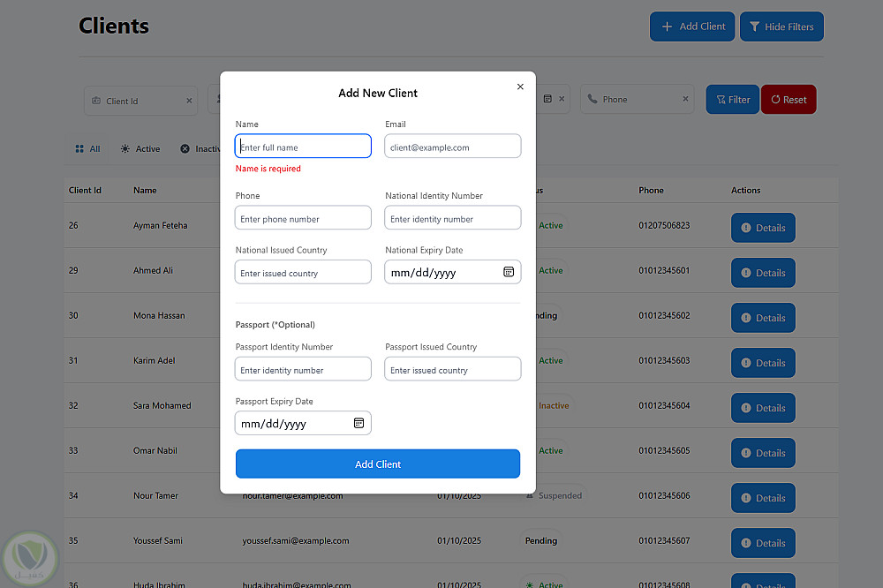Image resolution: width=883 pixels, height=588 pixels.
Task: Close the Add New Client dialog
Action: click(520, 87)
